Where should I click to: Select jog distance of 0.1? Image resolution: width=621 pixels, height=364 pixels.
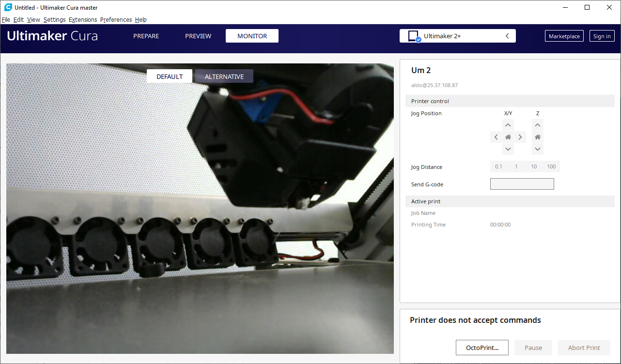498,166
